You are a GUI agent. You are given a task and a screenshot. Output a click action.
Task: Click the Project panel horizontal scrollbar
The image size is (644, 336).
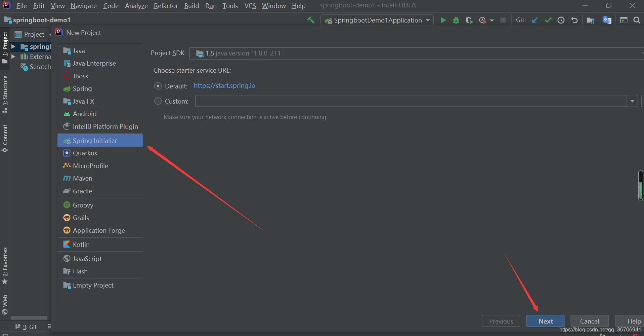29,318
